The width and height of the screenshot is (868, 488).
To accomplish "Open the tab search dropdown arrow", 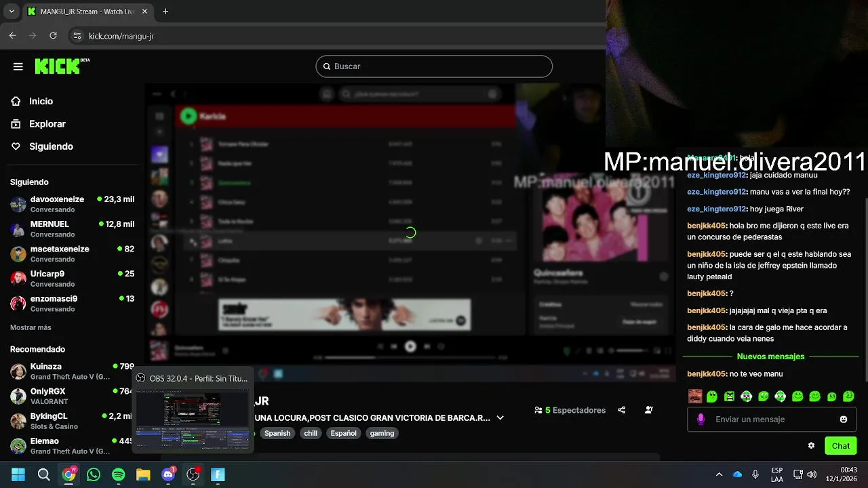I will (x=12, y=12).
